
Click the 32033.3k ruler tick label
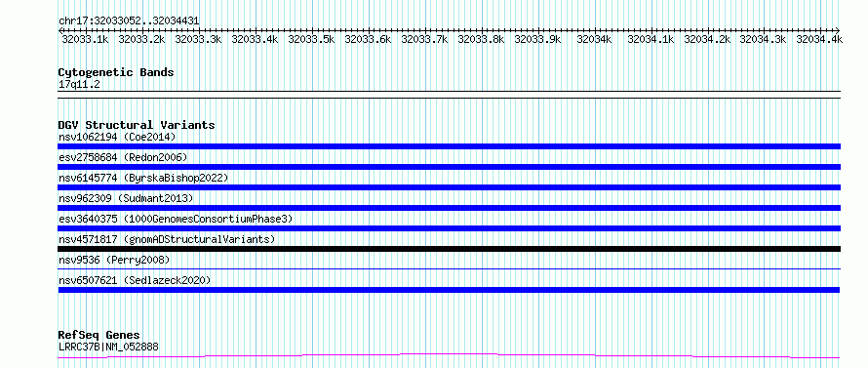[198, 39]
